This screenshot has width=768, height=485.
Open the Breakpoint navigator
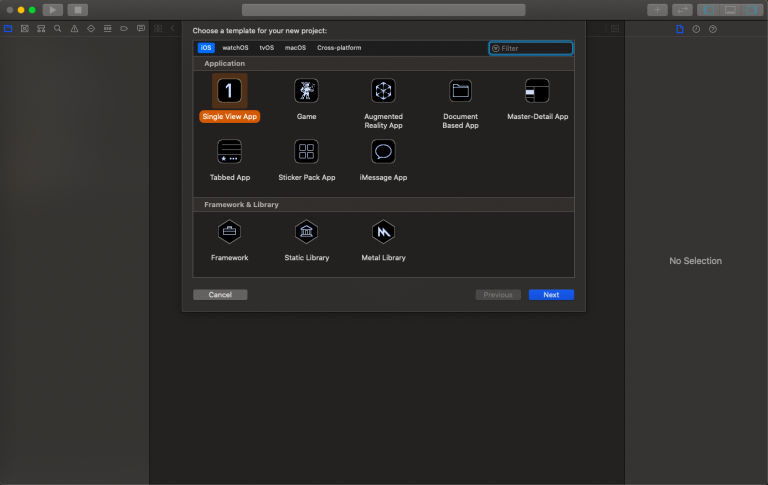pos(124,29)
